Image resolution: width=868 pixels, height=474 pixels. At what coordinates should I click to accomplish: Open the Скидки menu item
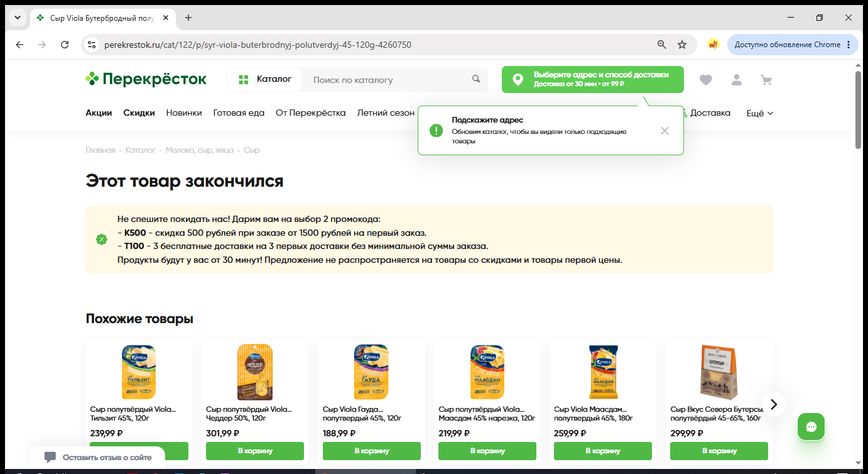pos(139,113)
